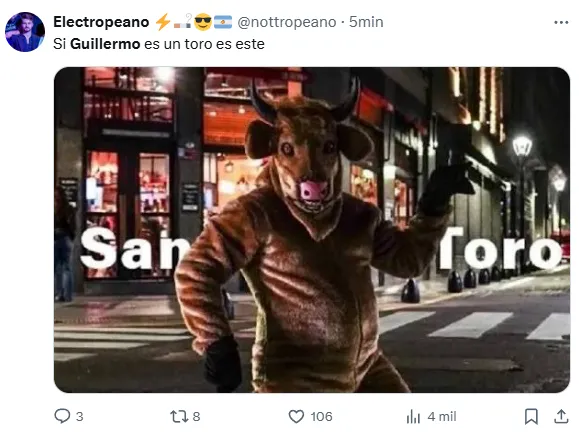
Task: Open view analytics bar chart icon
Action: (x=414, y=416)
